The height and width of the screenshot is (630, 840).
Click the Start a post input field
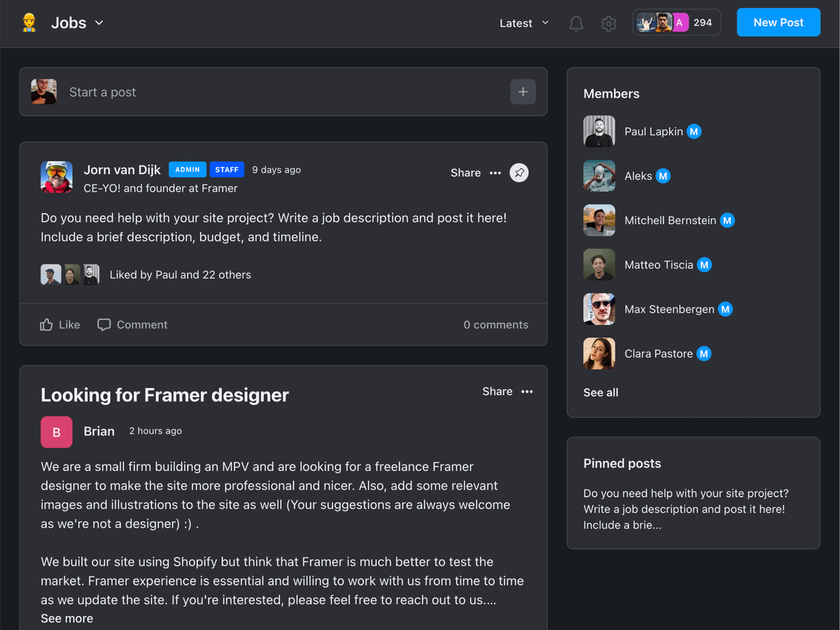click(x=280, y=92)
